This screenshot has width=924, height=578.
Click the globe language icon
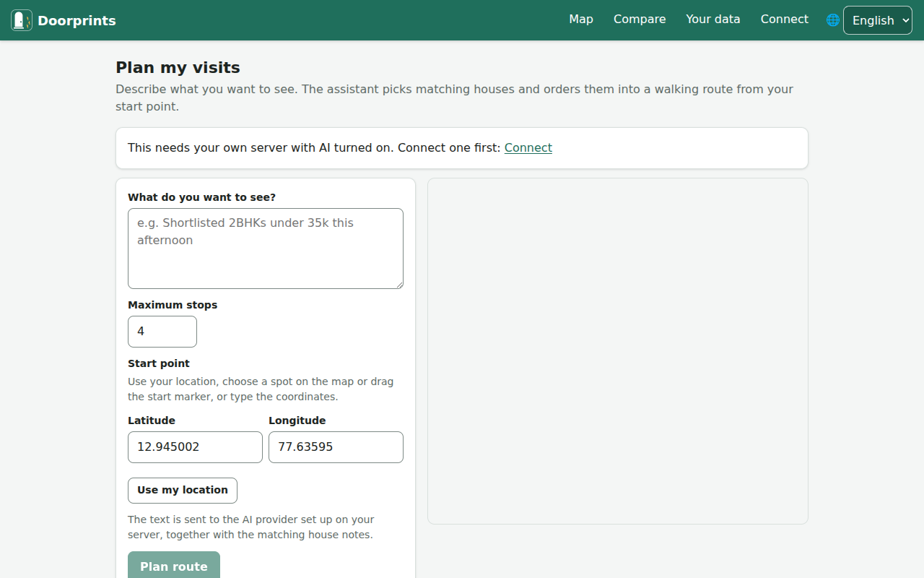[x=833, y=20]
